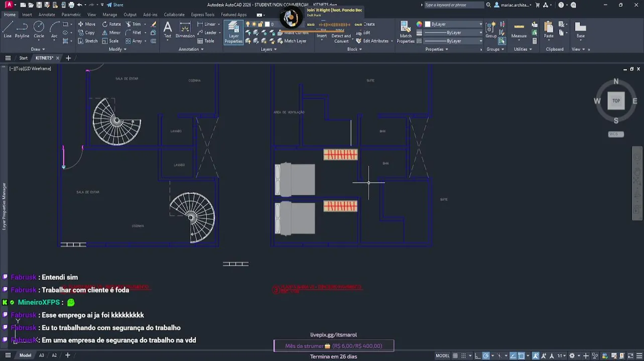Toggle polar tracking in status bar
This screenshot has width=644, height=361.
tap(486, 355)
